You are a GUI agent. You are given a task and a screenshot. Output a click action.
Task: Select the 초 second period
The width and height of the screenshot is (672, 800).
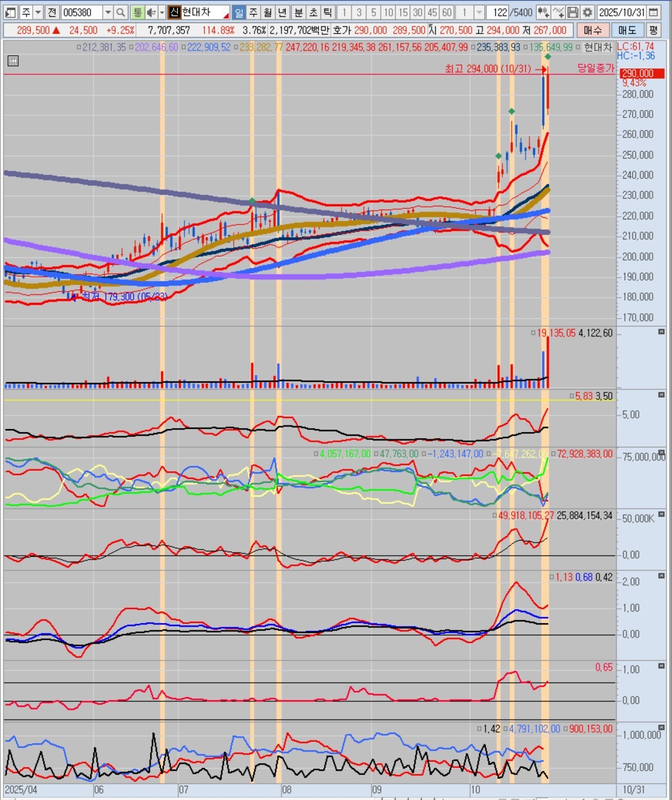point(313,12)
